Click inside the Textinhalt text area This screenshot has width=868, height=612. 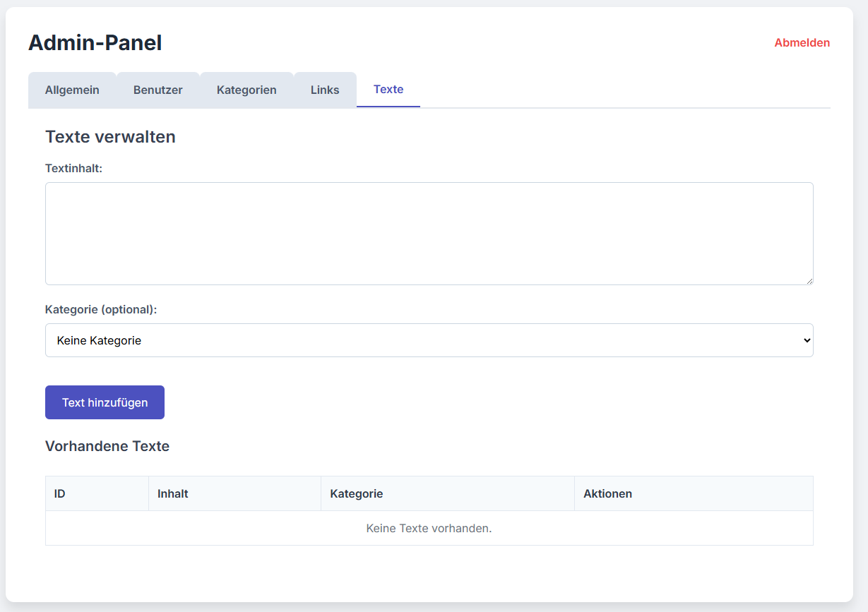click(429, 233)
